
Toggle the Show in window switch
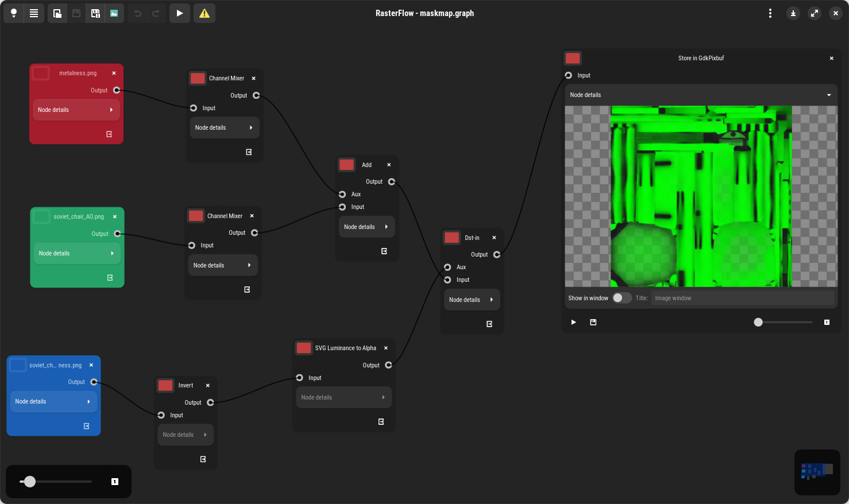click(622, 298)
